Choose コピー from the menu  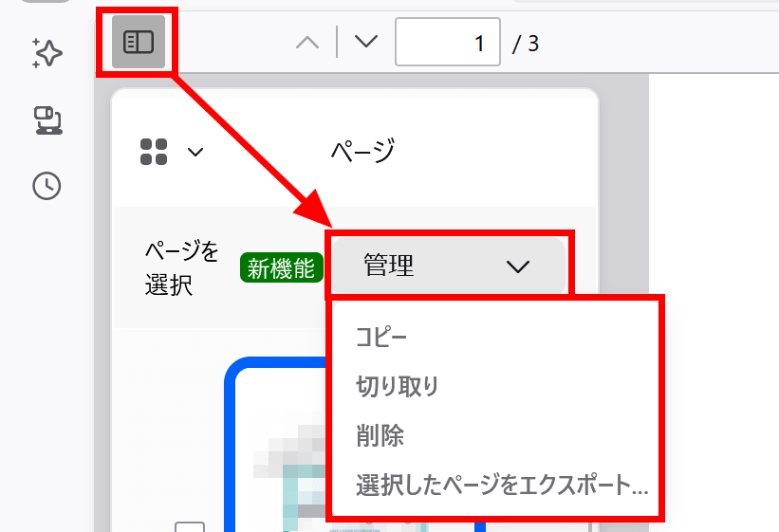tap(381, 338)
